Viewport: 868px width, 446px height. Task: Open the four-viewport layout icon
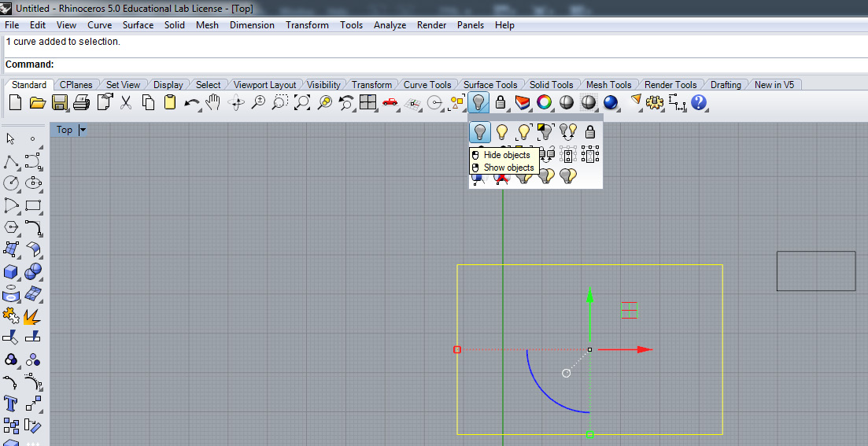point(368,102)
